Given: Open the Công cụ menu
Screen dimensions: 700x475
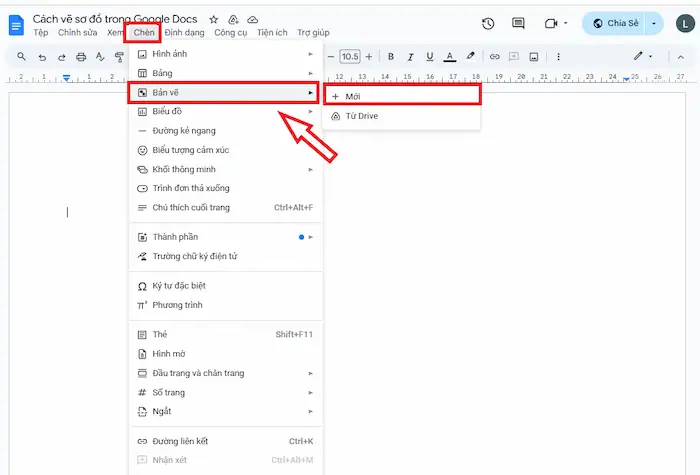Looking at the screenshot, I should pyautogui.click(x=230, y=33).
